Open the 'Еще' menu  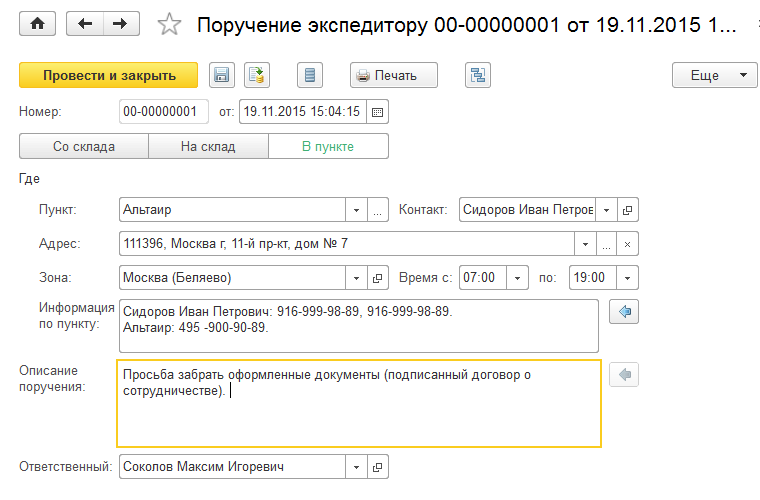[716, 75]
